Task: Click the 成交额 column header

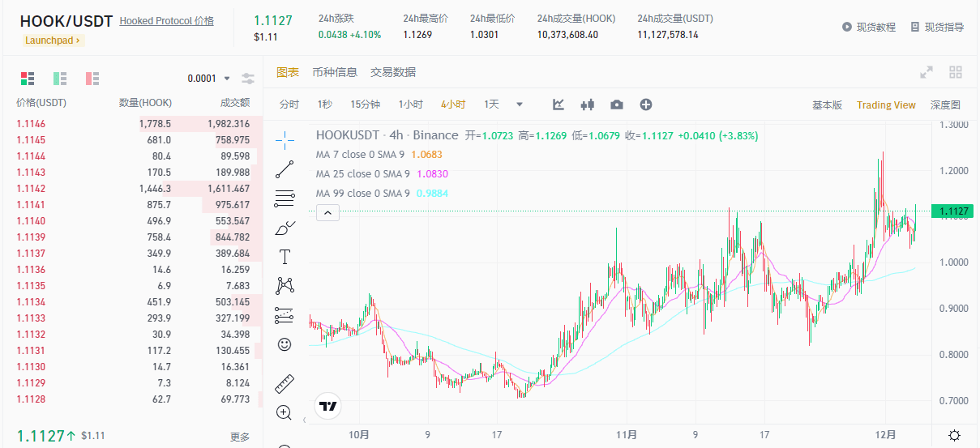Action: click(x=235, y=103)
